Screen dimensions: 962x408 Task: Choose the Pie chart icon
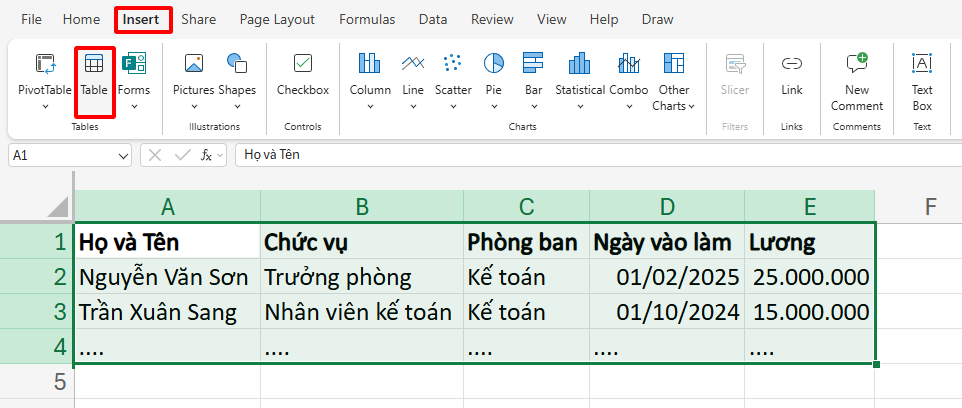pos(494,63)
